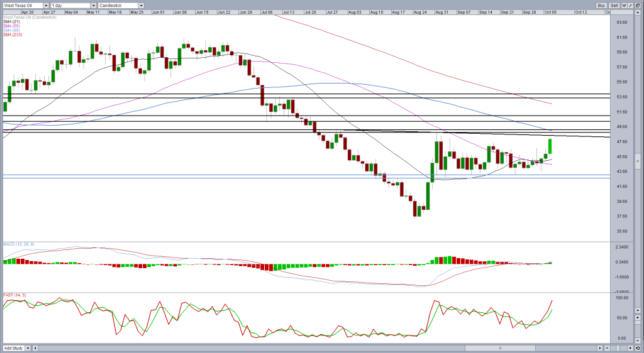Click the scroll up arrow on the right scrollbar
Screen dimensions: 644x353
638,13
